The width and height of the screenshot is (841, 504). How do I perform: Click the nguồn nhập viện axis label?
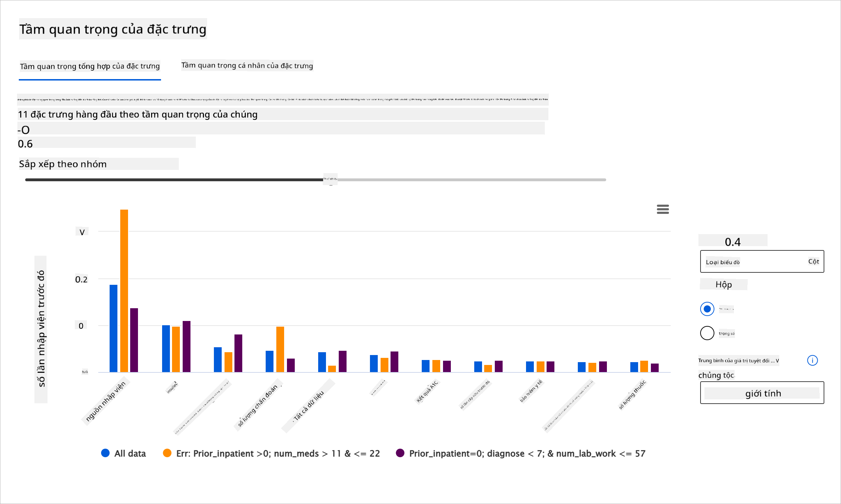[106, 401]
